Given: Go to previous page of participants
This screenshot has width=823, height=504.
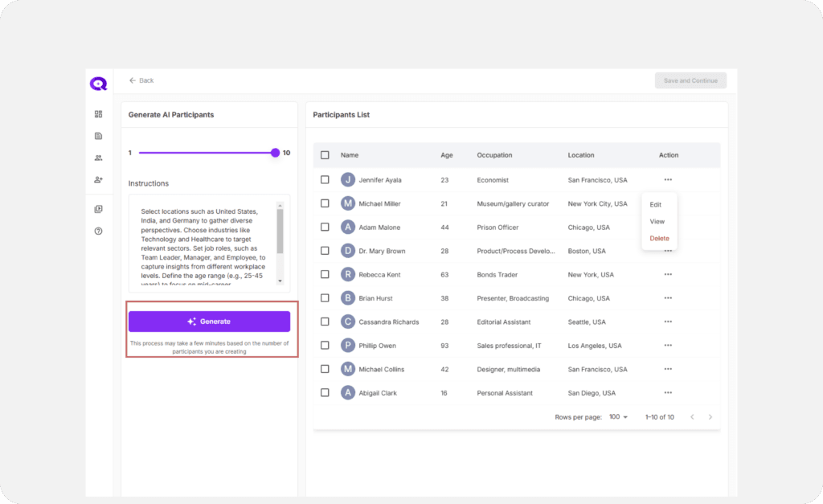Looking at the screenshot, I should point(692,417).
